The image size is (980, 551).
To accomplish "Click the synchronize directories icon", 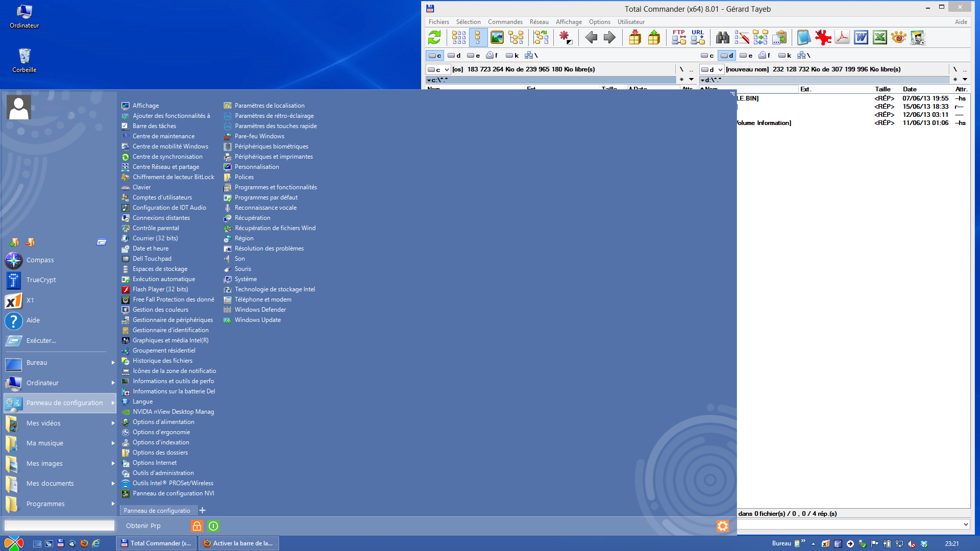I will [761, 37].
